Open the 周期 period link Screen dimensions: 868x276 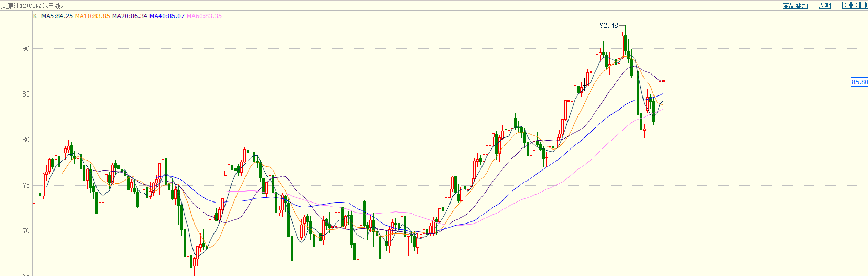click(x=825, y=6)
